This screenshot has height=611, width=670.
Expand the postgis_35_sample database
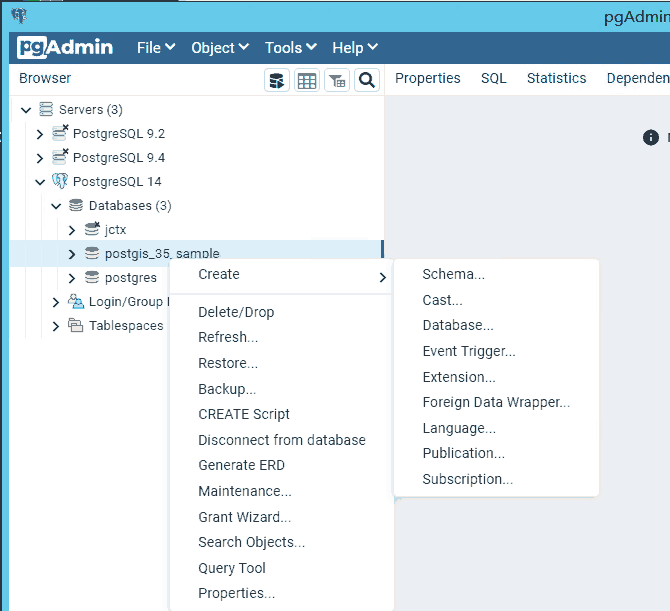coord(72,254)
